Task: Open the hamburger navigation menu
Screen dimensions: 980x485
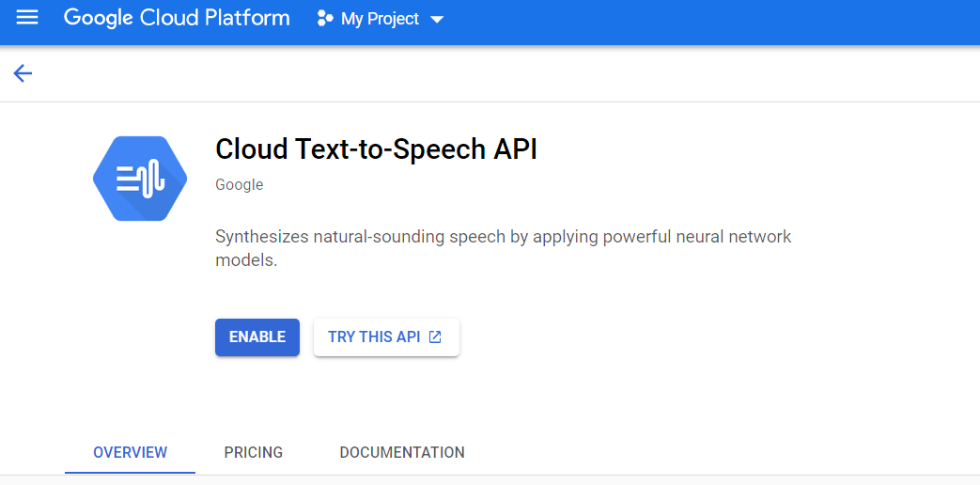Action: [x=27, y=18]
